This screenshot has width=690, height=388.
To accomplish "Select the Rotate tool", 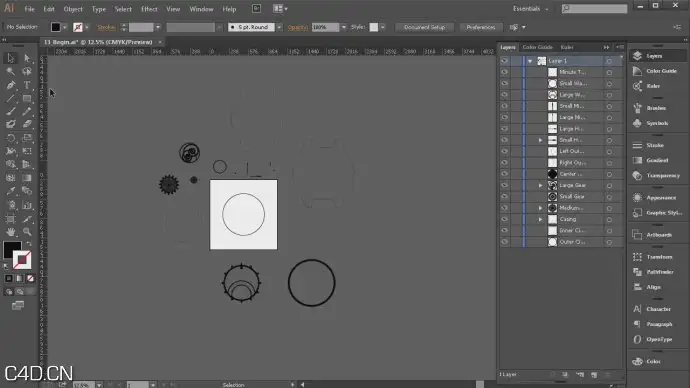I will (11, 138).
